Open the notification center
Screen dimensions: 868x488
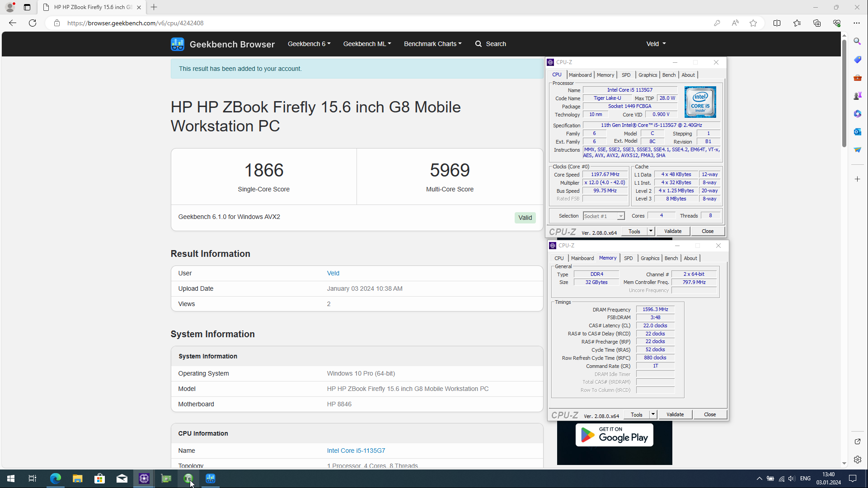tap(853, 479)
